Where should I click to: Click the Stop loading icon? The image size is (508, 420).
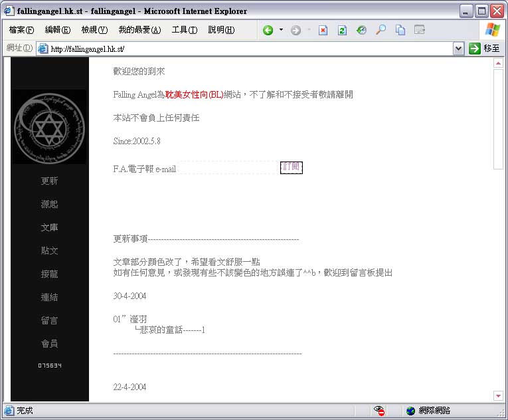pyautogui.click(x=323, y=30)
